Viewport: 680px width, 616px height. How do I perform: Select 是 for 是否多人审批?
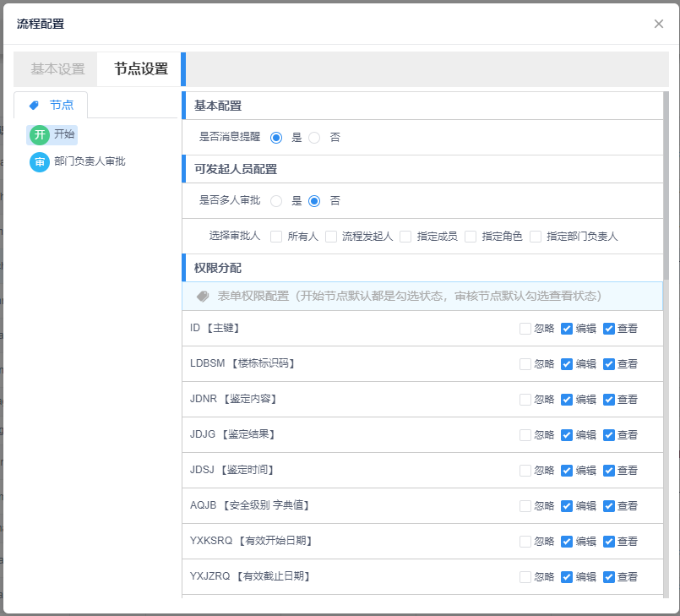pyautogui.click(x=276, y=201)
